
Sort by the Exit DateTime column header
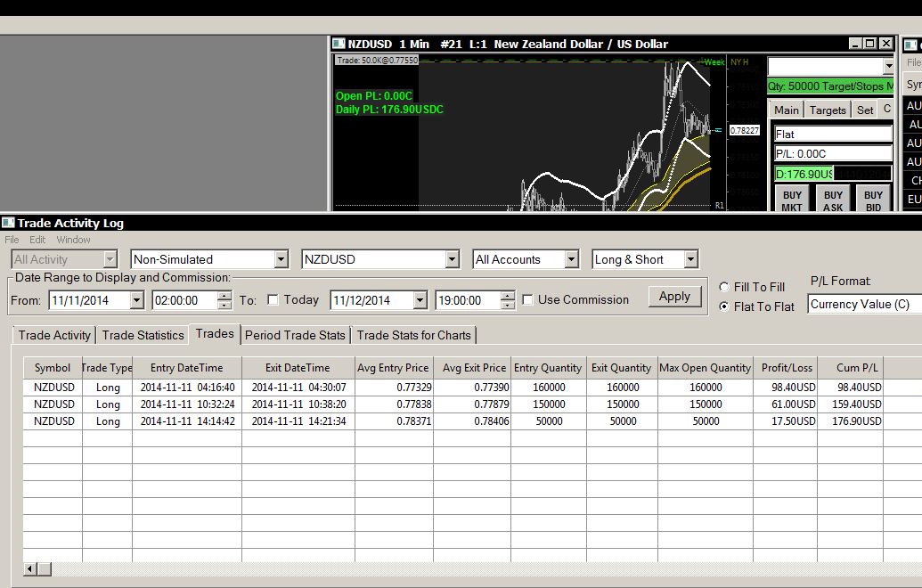click(298, 368)
